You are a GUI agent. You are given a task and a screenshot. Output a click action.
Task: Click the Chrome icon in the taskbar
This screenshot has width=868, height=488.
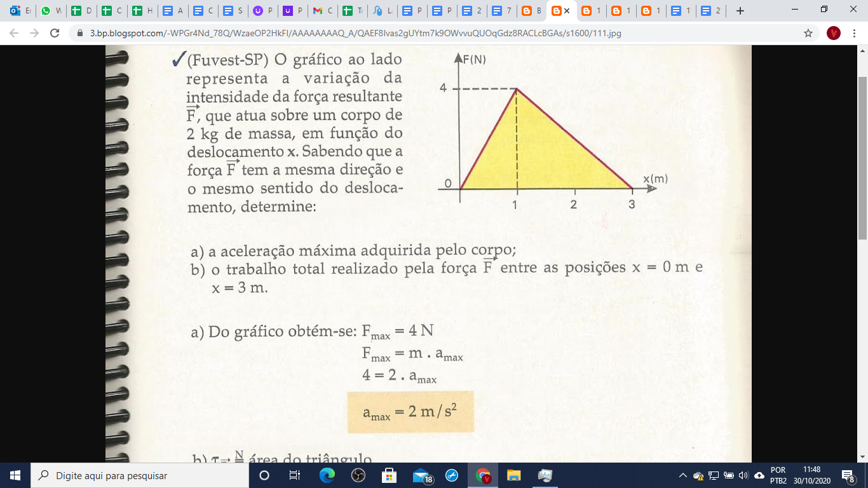(x=484, y=475)
